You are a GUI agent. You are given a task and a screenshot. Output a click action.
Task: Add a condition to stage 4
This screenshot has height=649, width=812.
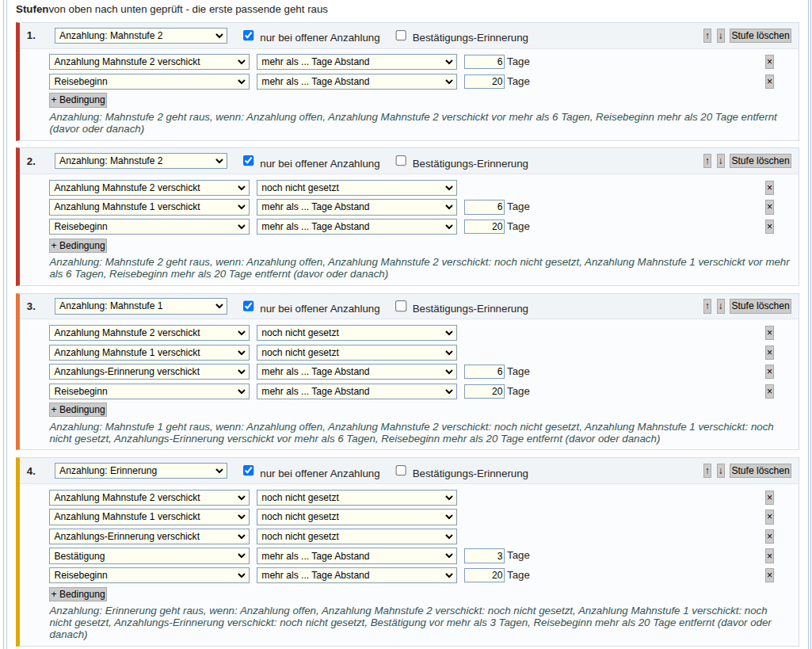click(x=78, y=594)
